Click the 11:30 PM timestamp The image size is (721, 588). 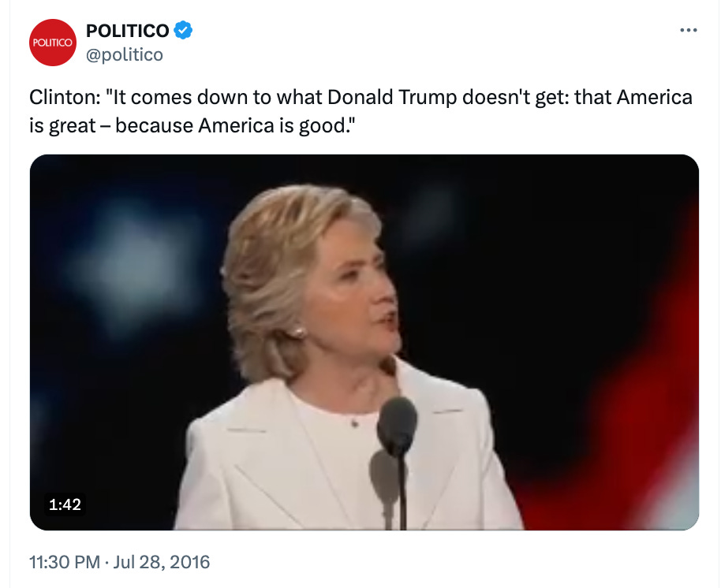[x=65, y=562]
